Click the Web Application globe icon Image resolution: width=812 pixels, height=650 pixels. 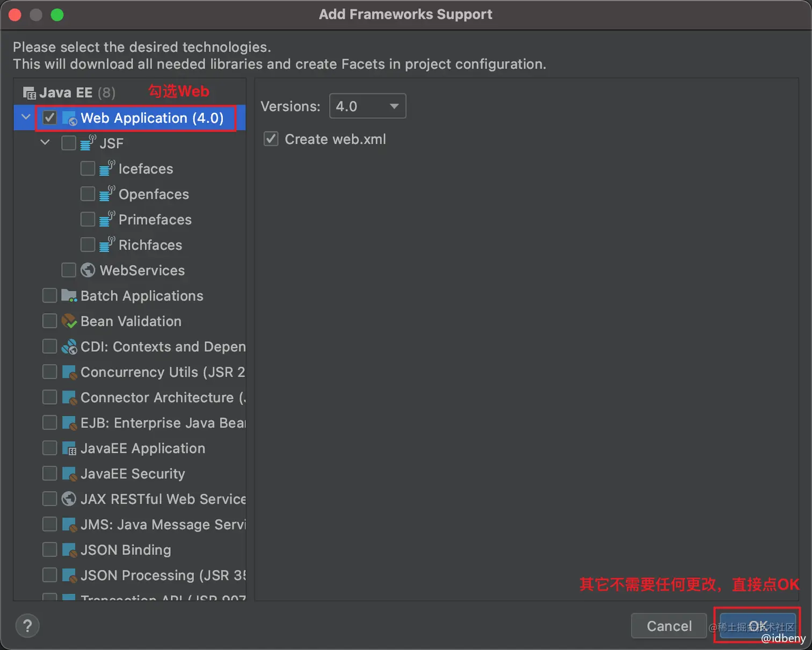pos(70,118)
